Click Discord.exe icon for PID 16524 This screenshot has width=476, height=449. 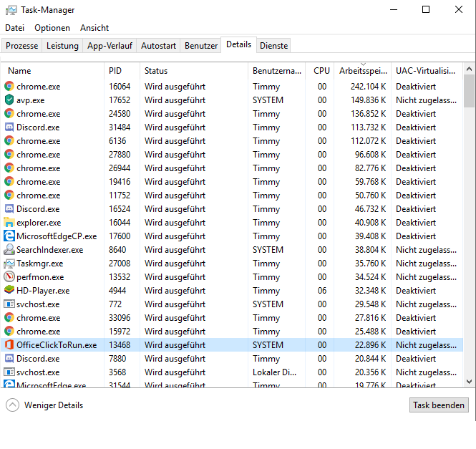(9, 208)
